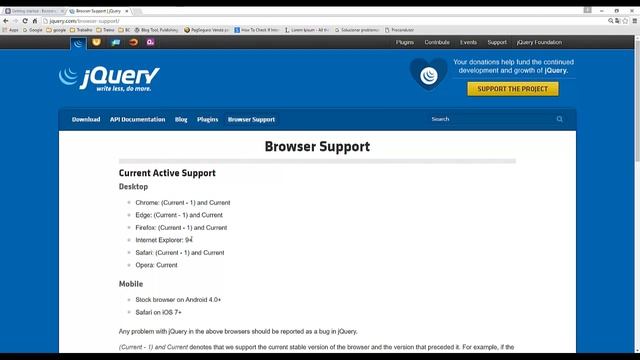This screenshot has width=640, height=360.
Task: Go back with the browser back arrow
Action: [6, 21]
